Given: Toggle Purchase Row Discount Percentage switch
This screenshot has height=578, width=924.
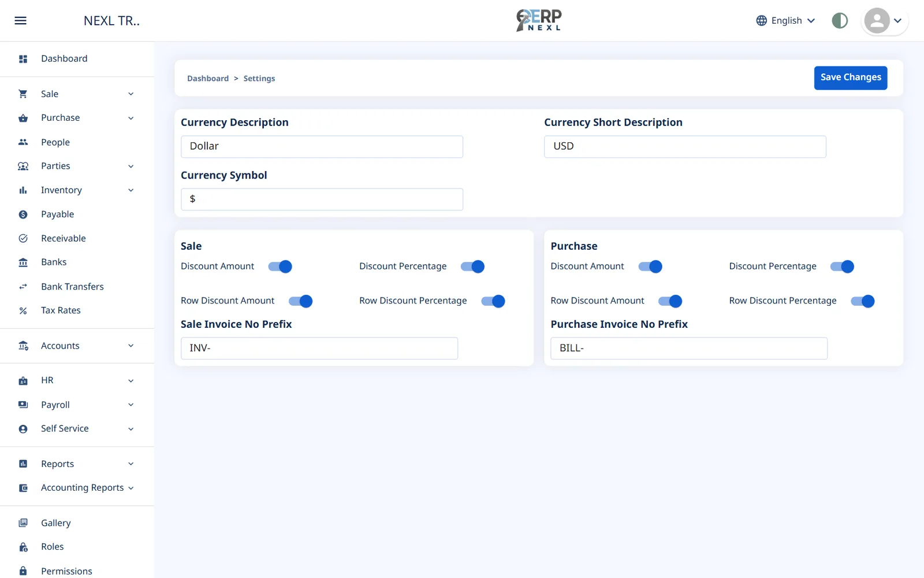Looking at the screenshot, I should (863, 301).
